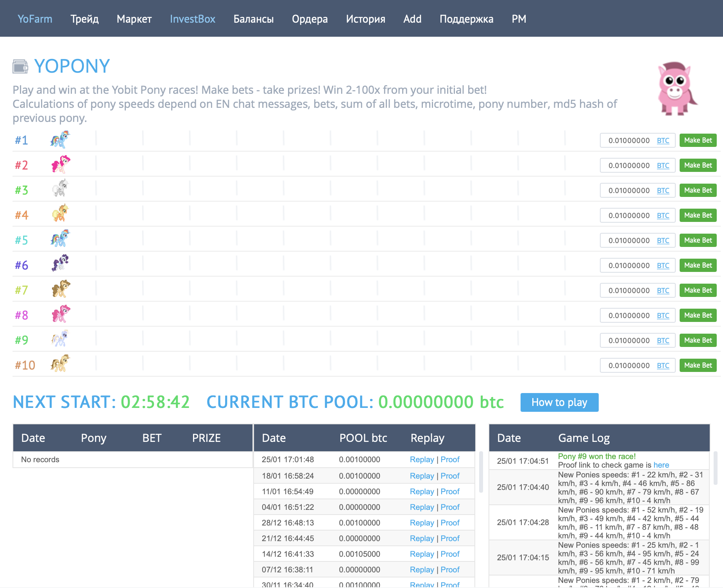
Task: Make a bet on pony #4
Action: 698,215
